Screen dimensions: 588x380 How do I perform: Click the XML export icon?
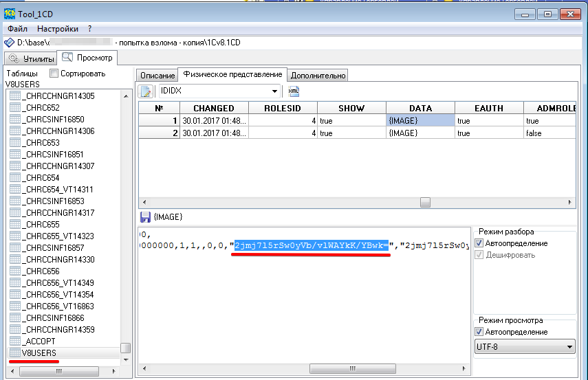click(294, 91)
